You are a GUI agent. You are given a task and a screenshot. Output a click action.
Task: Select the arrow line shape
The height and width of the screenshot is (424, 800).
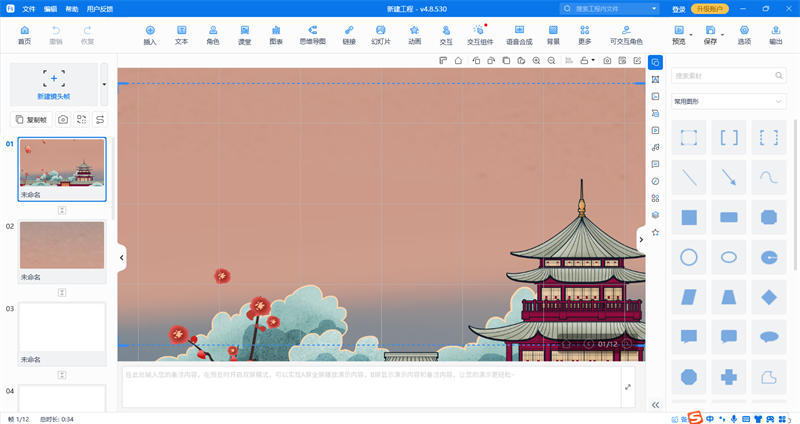coord(729,178)
